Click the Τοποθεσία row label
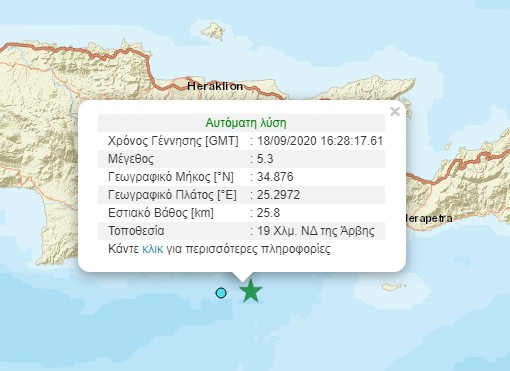The height and width of the screenshot is (371, 510). (x=136, y=231)
